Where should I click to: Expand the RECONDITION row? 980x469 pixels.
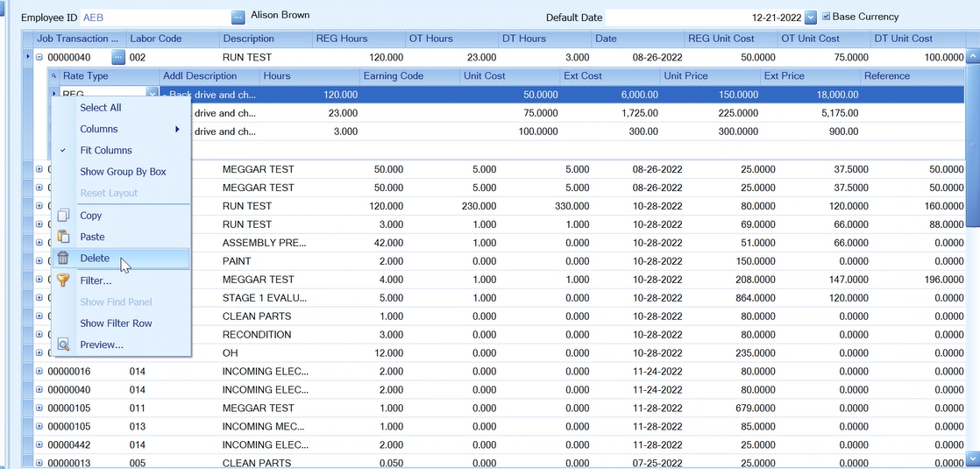pyautogui.click(x=39, y=335)
